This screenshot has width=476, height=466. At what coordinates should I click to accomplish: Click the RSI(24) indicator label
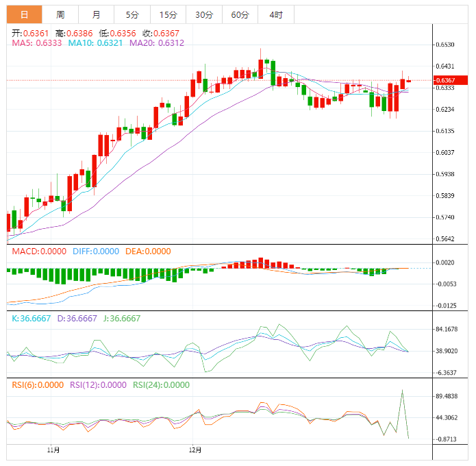coord(161,385)
